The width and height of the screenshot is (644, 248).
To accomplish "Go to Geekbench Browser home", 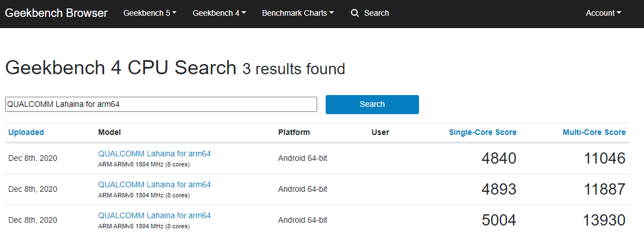I will (56, 13).
